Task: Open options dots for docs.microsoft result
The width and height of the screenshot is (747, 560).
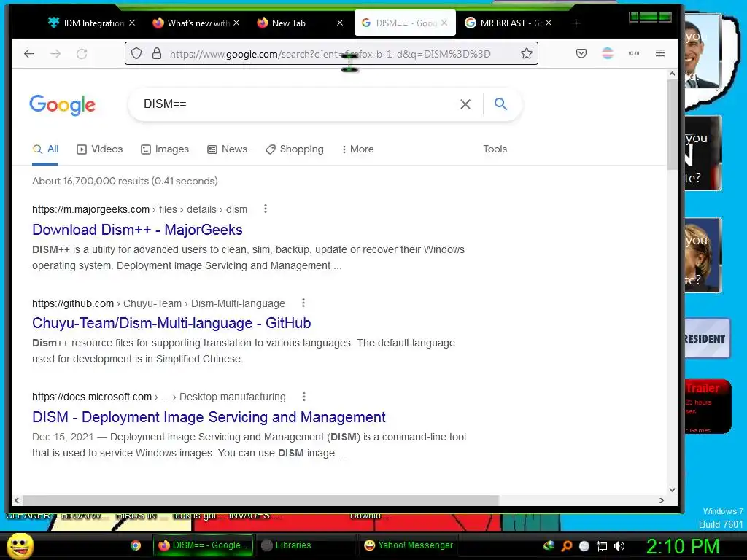Action: [304, 397]
